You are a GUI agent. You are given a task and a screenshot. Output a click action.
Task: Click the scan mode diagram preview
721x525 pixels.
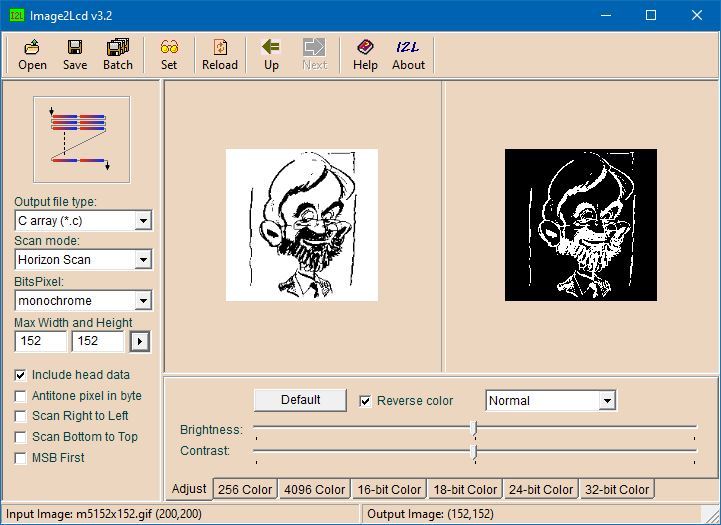tap(82, 140)
